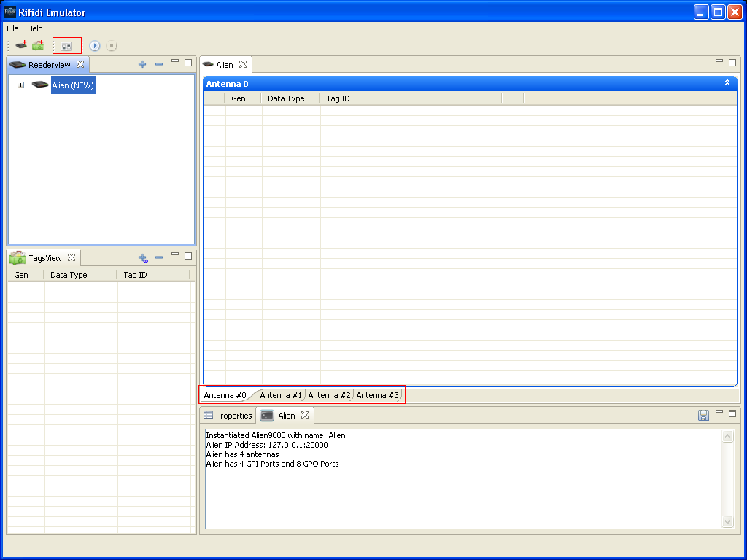
Task: Click the perspective switch toolbar icon
Action: 66,46
